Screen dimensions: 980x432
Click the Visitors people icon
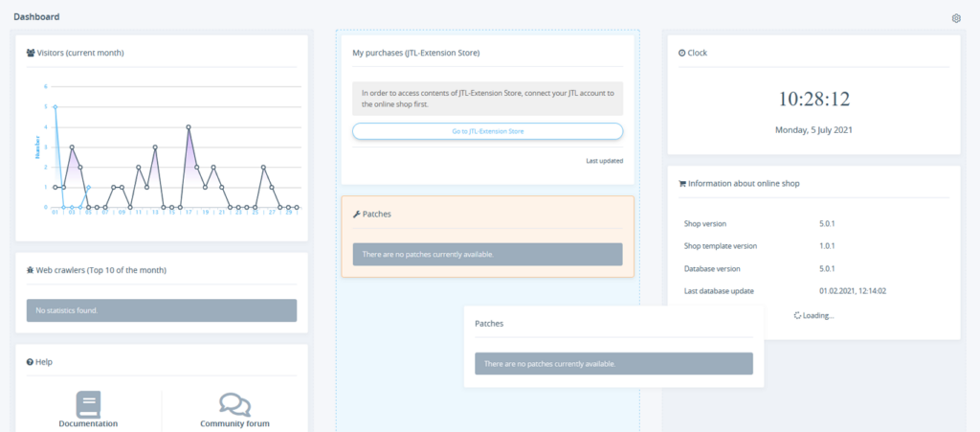coord(31,53)
